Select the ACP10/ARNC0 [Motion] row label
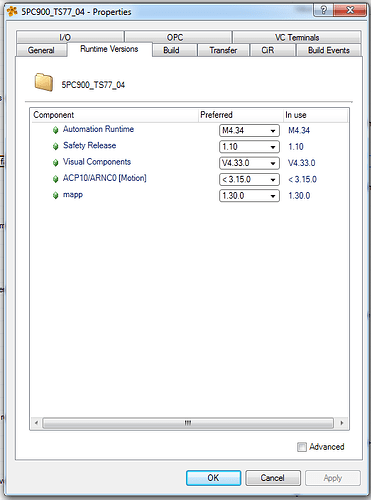 click(105, 178)
